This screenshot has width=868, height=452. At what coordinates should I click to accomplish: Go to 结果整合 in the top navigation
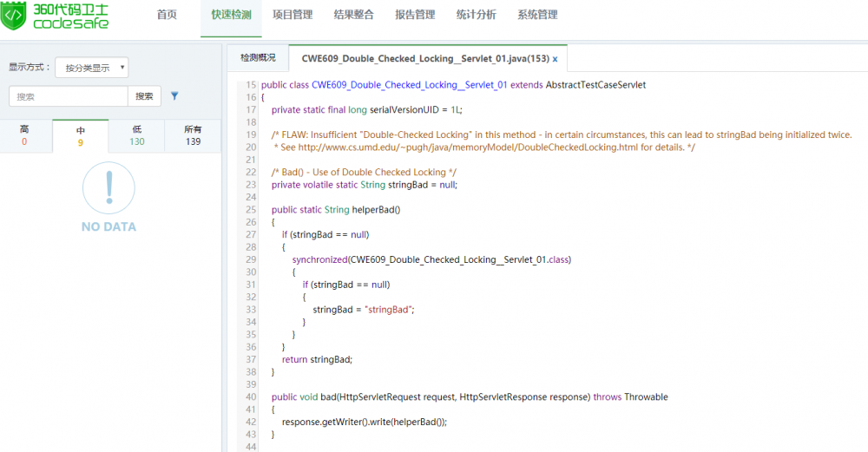pos(354,15)
